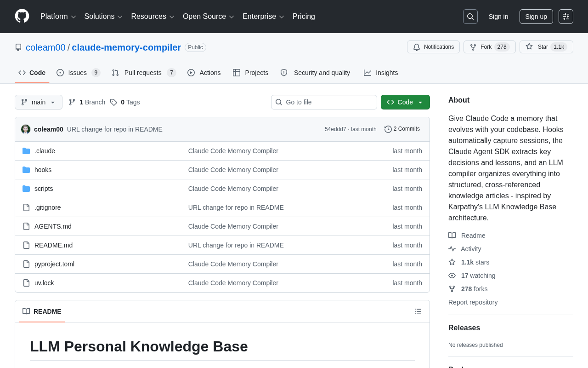588x368 pixels.
Task: Click the pyproject.toml file icon
Action: coord(26,264)
